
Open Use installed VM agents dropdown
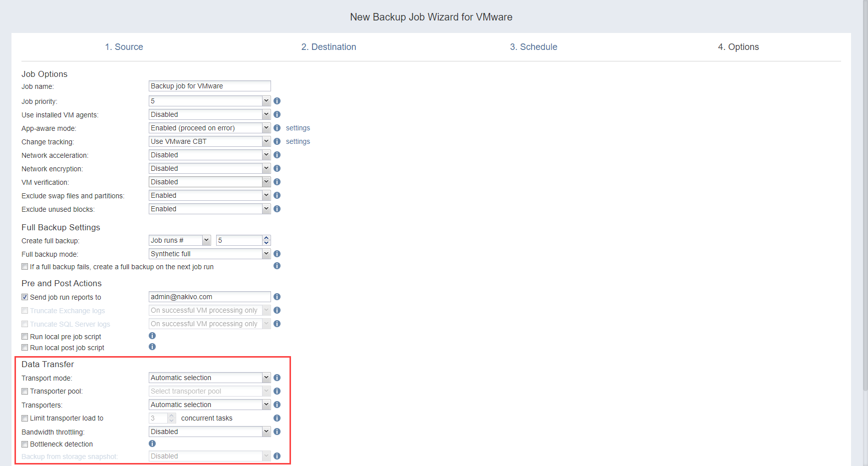(210, 114)
